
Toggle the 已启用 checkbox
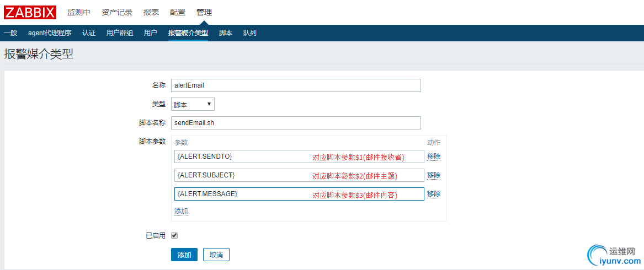point(174,235)
